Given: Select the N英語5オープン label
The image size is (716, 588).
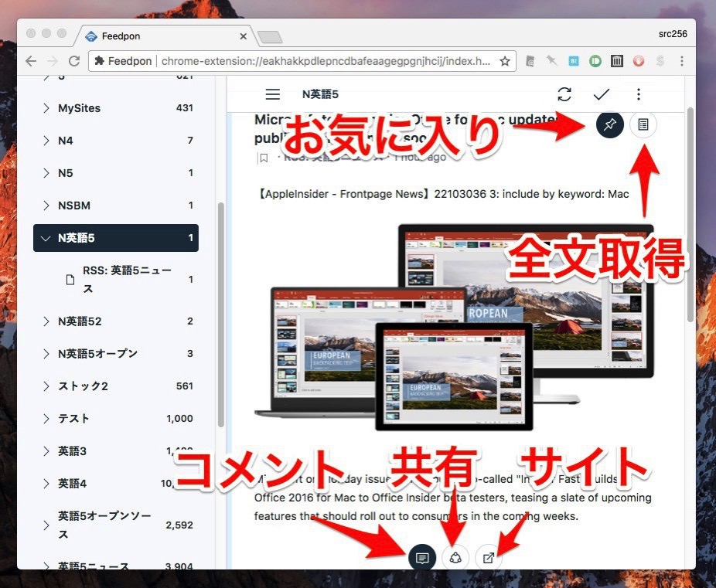Looking at the screenshot, I should click(x=97, y=354).
